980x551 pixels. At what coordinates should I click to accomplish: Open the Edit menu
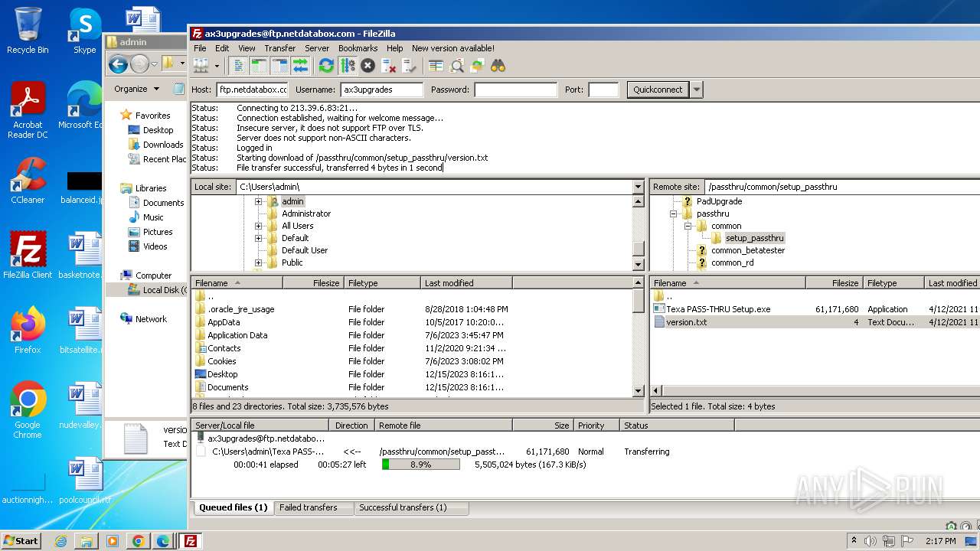point(222,47)
